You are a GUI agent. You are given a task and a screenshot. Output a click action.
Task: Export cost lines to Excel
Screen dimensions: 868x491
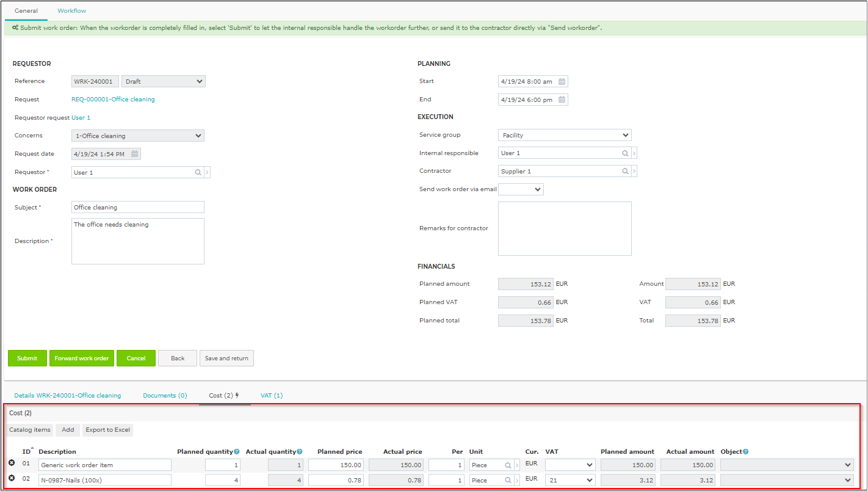tap(107, 430)
